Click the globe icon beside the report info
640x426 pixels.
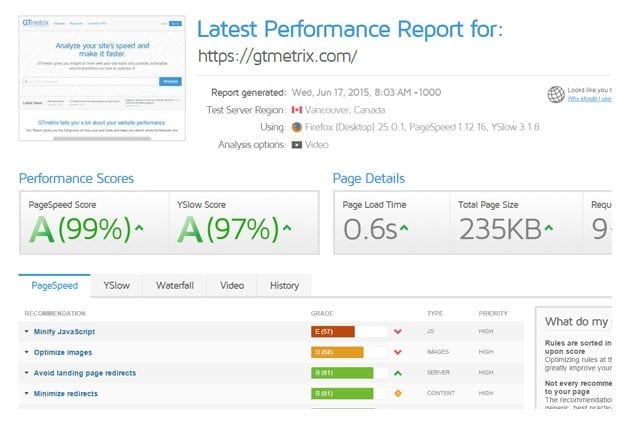pyautogui.click(x=556, y=94)
